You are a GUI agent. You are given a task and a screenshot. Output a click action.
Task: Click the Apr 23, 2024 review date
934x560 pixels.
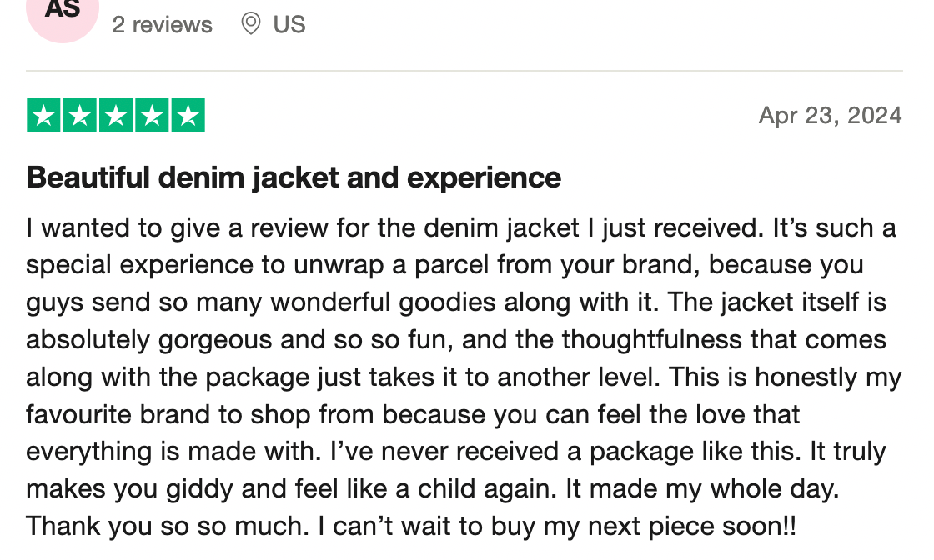[x=831, y=116]
